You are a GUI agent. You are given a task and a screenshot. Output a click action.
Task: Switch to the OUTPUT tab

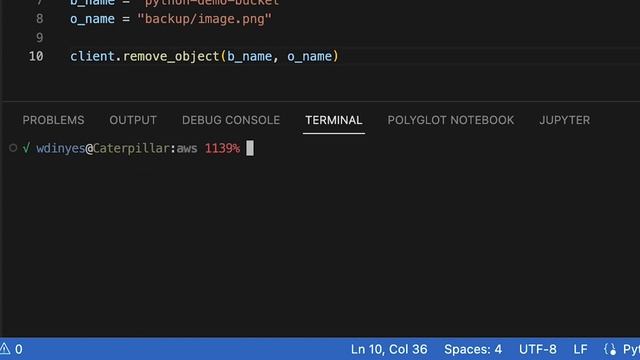point(133,120)
